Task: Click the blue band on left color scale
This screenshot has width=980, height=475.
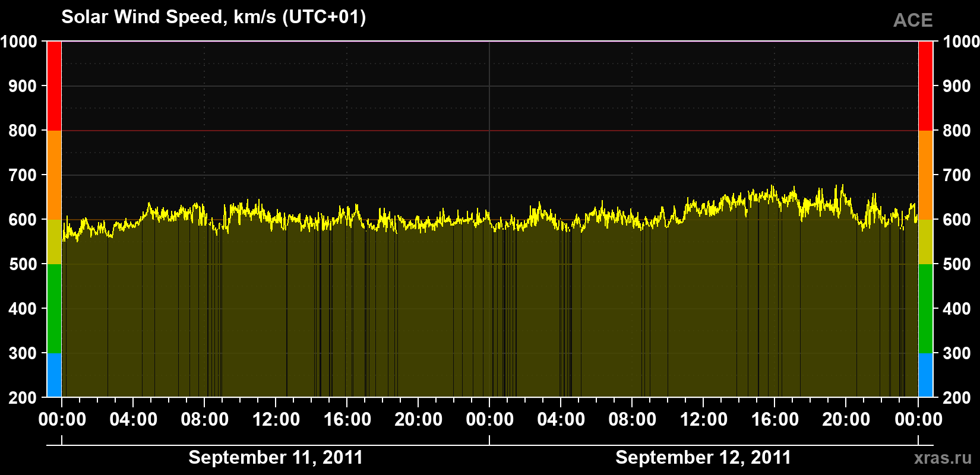Action: [x=54, y=375]
